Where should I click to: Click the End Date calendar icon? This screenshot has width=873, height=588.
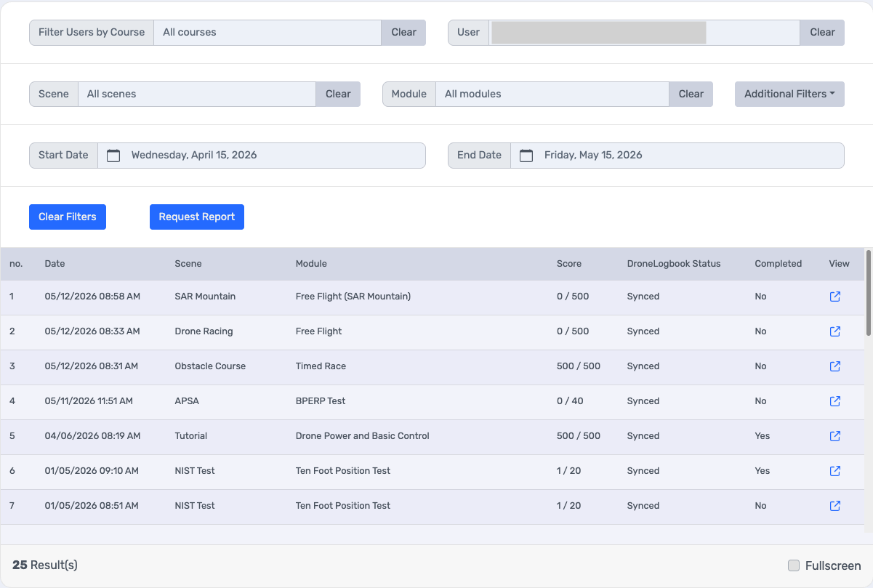tap(526, 156)
